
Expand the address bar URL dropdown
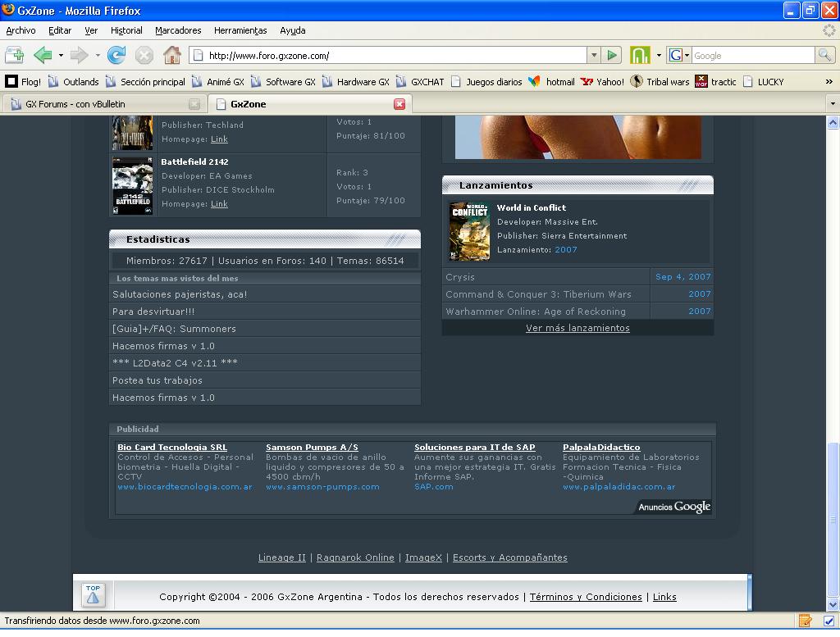pyautogui.click(x=594, y=55)
